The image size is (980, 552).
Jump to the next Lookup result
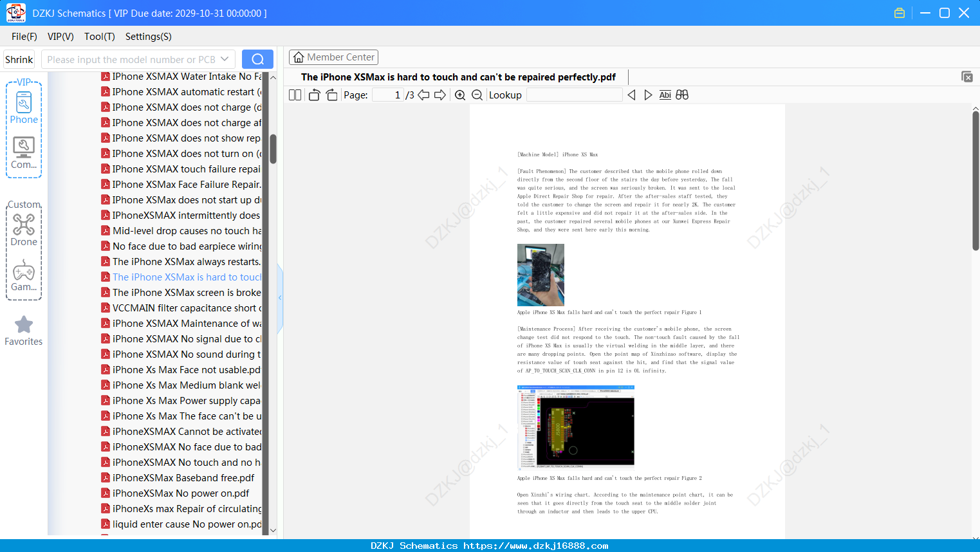coord(648,95)
